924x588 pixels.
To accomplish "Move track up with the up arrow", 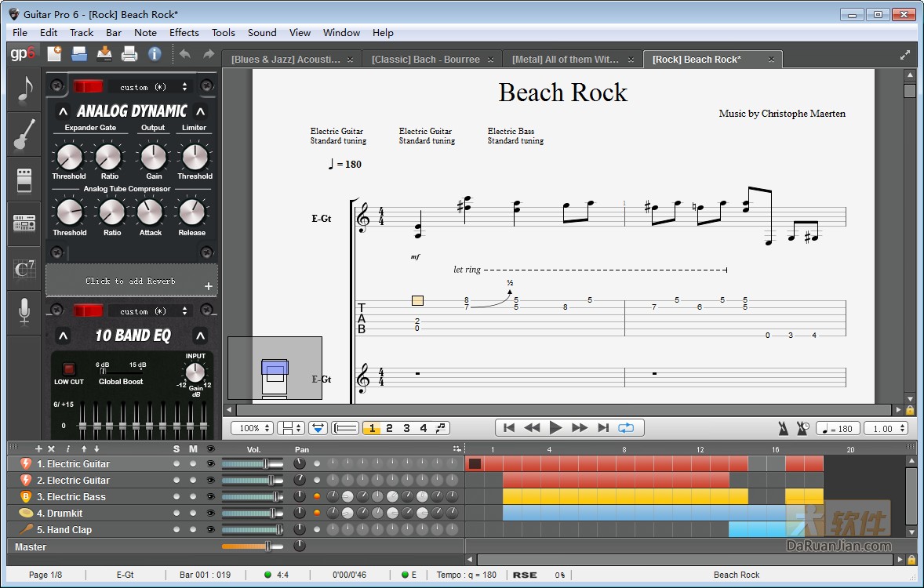I will pos(84,449).
